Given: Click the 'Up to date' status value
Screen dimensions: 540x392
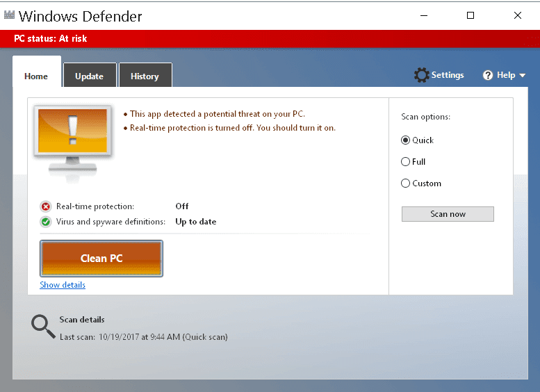Looking at the screenshot, I should [195, 222].
